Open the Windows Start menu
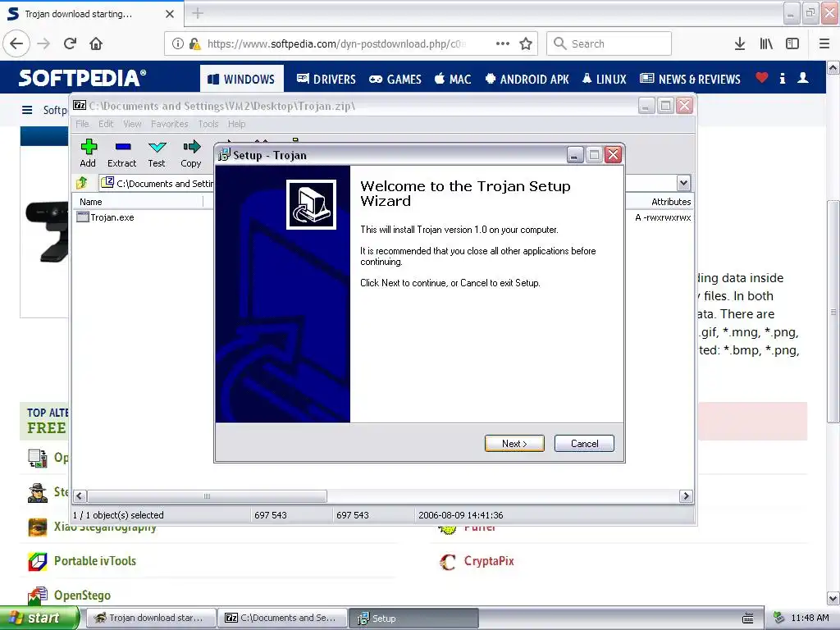This screenshot has height=630, width=840. [39, 618]
